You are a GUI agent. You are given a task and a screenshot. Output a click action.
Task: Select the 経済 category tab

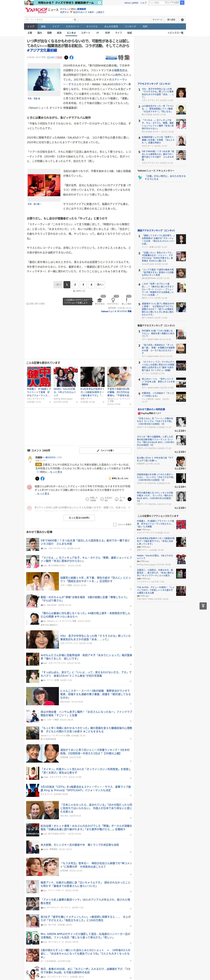[x=59, y=33]
